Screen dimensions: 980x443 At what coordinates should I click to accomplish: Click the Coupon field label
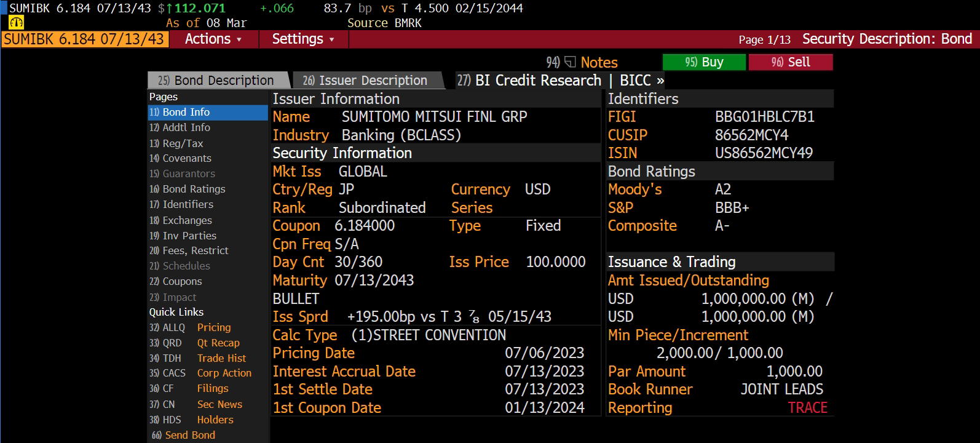click(296, 226)
